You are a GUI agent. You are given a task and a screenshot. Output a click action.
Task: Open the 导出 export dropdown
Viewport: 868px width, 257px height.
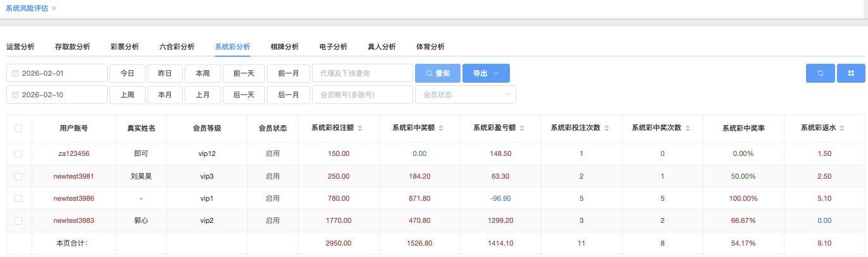pyautogui.click(x=486, y=73)
